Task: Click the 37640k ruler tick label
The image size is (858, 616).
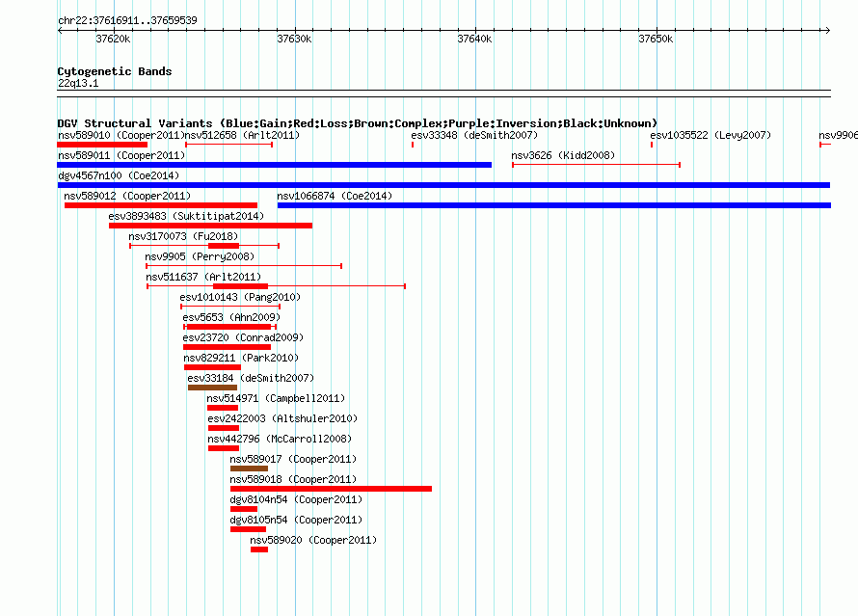Action: 474,39
